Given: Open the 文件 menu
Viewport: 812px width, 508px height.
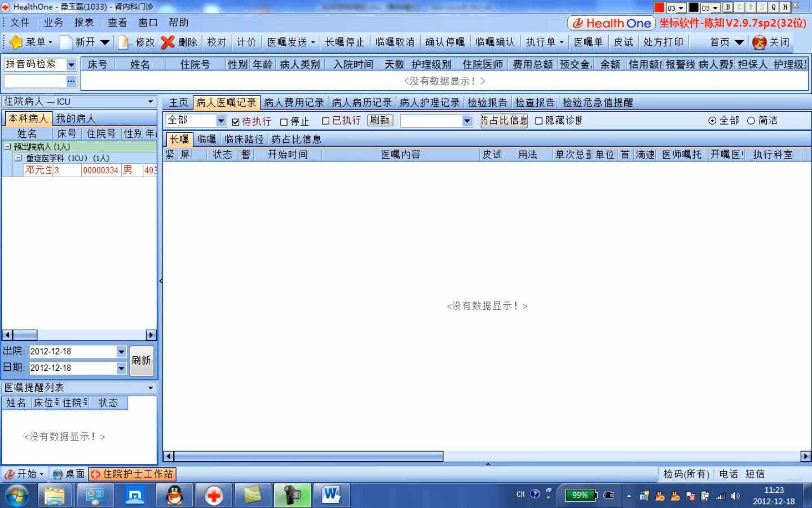Looking at the screenshot, I should click(20, 23).
